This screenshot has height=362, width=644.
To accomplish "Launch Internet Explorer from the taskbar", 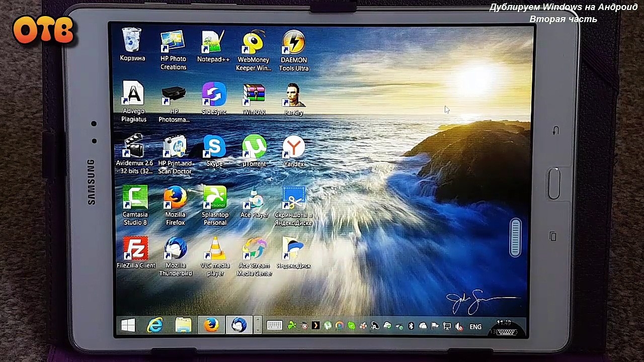I will (155, 326).
